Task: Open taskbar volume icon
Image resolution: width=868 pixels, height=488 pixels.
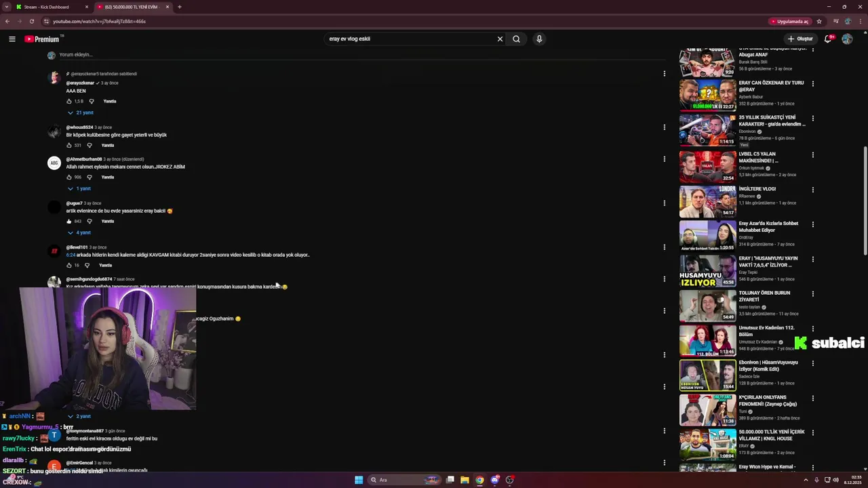Action: pos(835,480)
